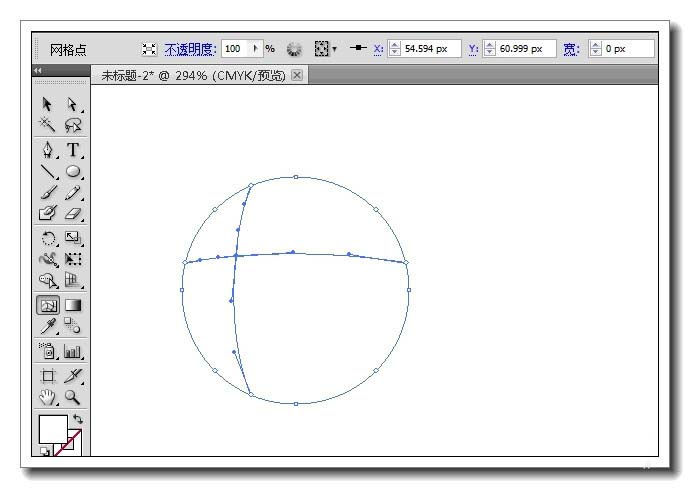Select the Hand tool

pyautogui.click(x=48, y=397)
